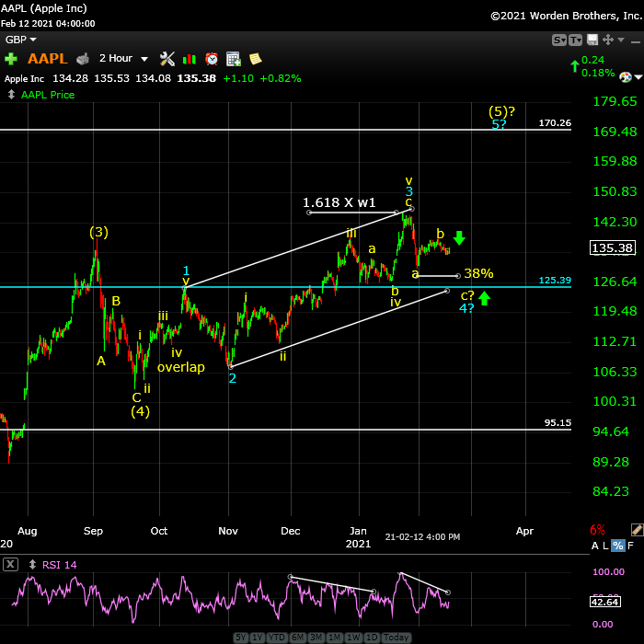The height and width of the screenshot is (644, 644).
Task: Close the RSI pane with X
Action: click(x=10, y=565)
